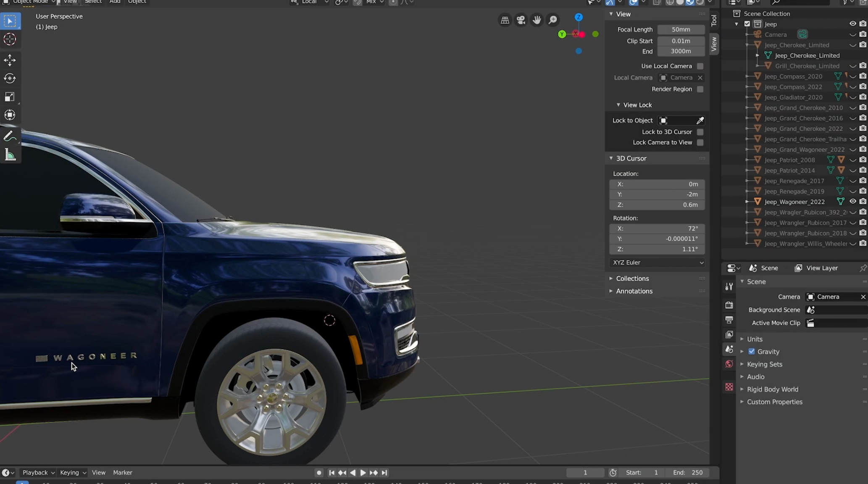Select Jeep_Wagoneer_2022 in the outliner
The width and height of the screenshot is (868, 484).
(x=794, y=202)
